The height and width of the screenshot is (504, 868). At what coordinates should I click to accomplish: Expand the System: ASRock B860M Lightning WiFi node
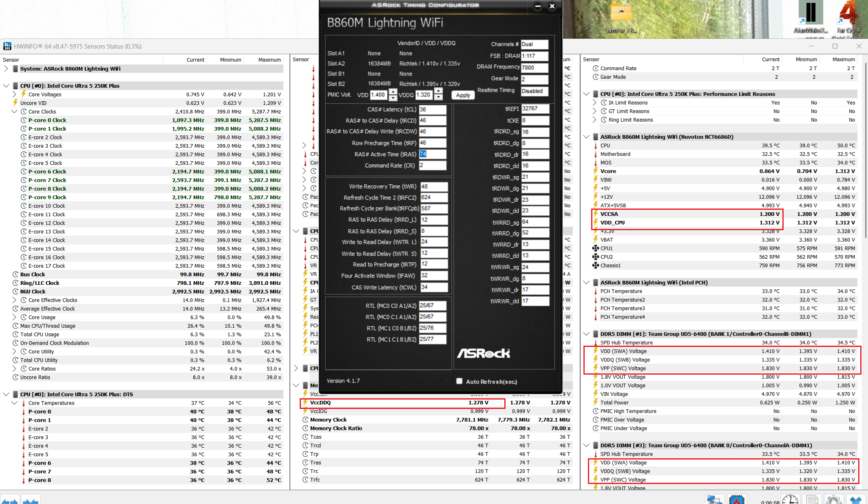click(x=6, y=69)
